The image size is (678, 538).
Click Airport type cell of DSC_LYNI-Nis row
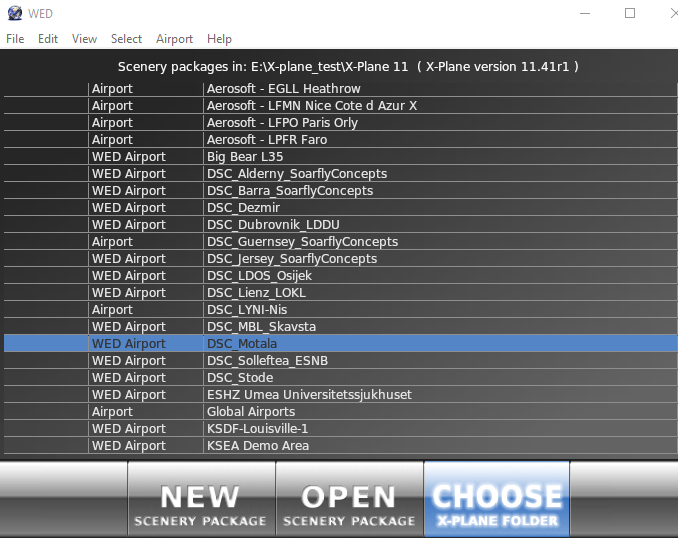[146, 310]
